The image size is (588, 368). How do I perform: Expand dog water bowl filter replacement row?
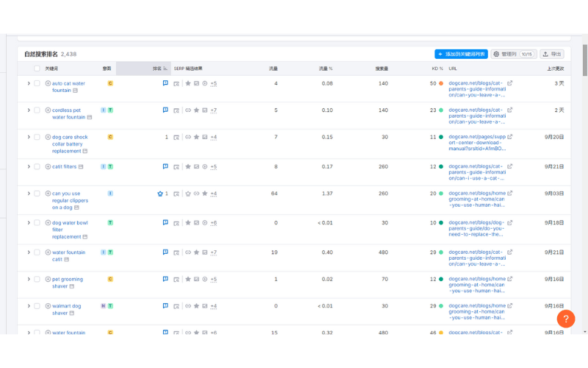point(29,223)
